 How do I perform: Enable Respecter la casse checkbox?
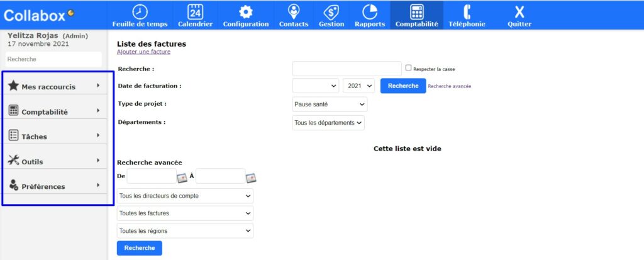pyautogui.click(x=409, y=68)
